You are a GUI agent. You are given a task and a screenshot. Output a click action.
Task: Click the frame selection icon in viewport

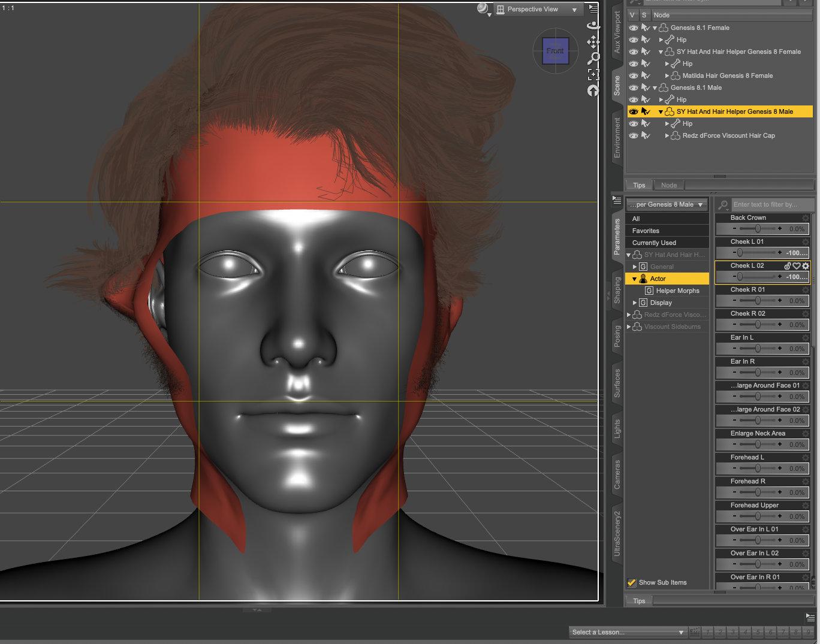(593, 74)
